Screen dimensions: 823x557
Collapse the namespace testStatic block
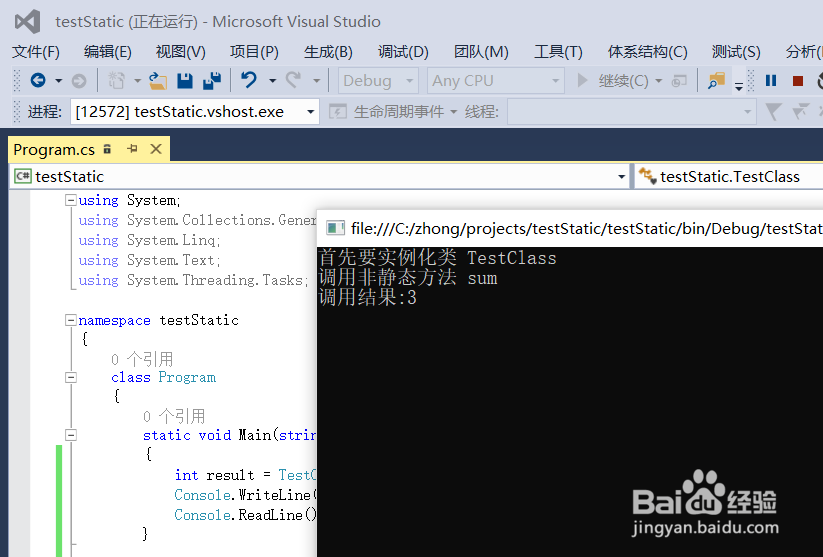point(70,320)
